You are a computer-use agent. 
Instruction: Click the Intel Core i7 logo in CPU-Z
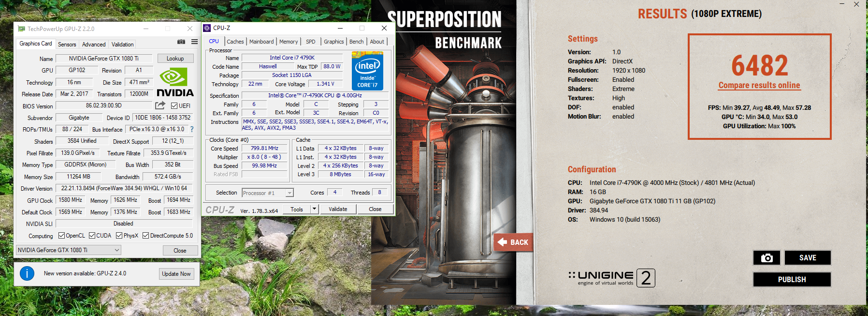367,72
